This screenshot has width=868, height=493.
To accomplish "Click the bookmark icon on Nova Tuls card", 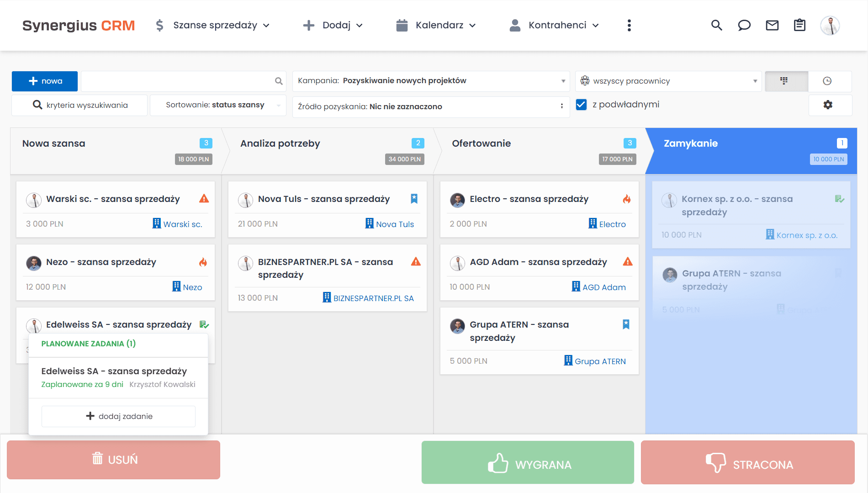I will (413, 198).
